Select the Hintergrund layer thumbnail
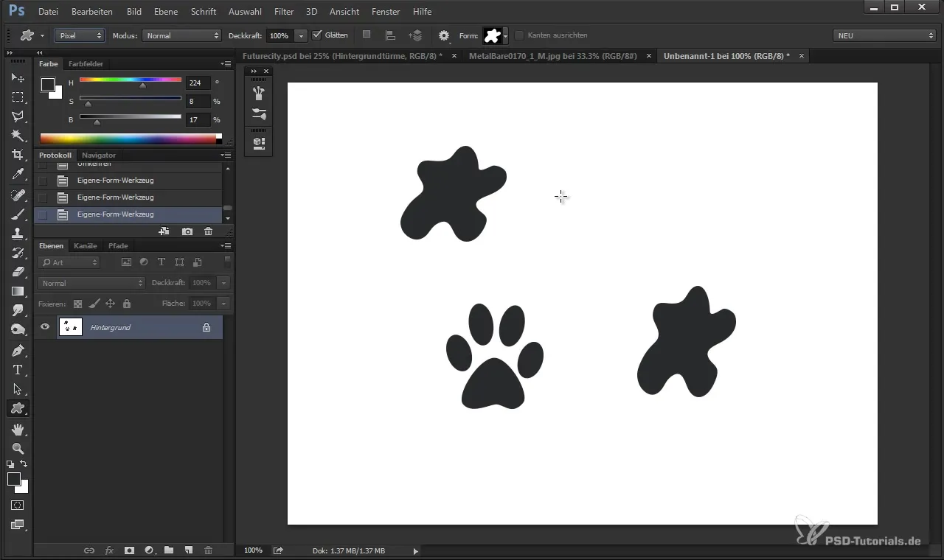Viewport: 944px width, 560px height. coord(71,327)
